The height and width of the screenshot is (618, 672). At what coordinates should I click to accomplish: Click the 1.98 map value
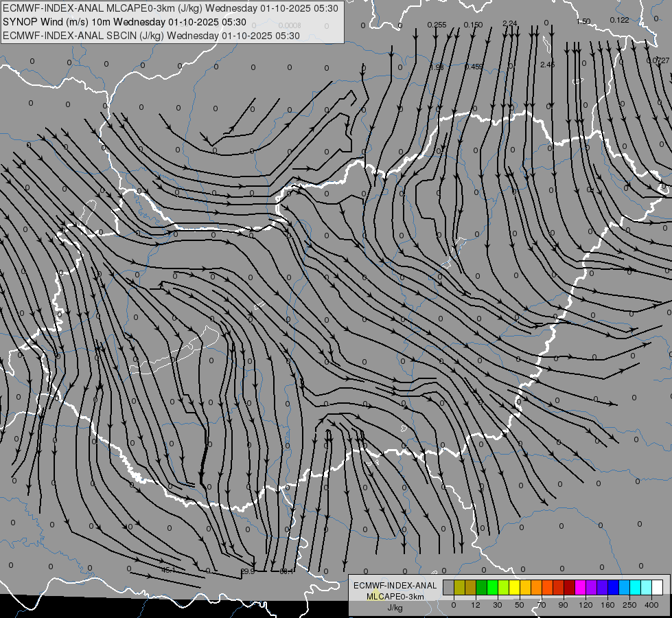tap(437, 67)
